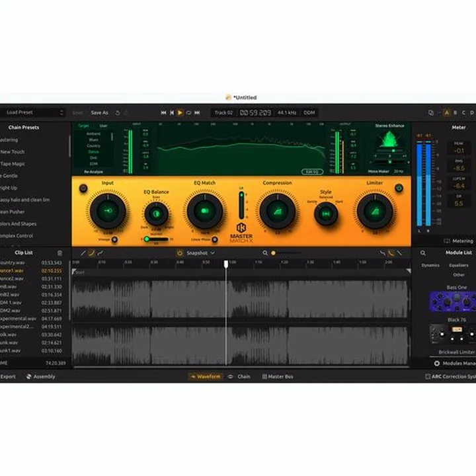This screenshot has width=476, height=476.
Task: Click the EQ Match knob
Action: tap(205, 211)
